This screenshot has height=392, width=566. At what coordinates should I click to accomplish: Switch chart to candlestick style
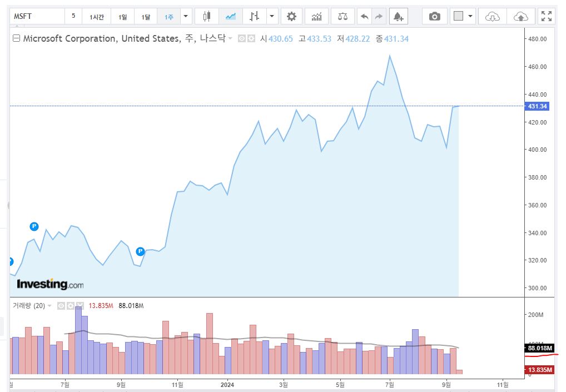(x=206, y=16)
